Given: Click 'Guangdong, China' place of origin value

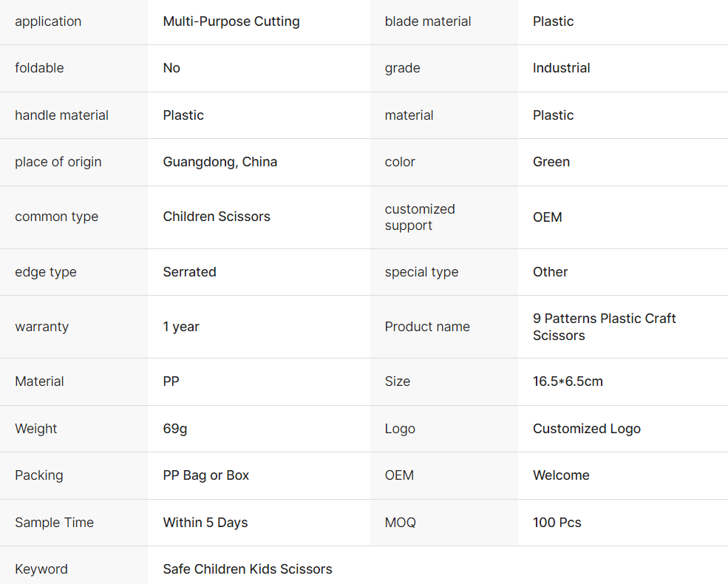Looking at the screenshot, I should coord(220,162).
